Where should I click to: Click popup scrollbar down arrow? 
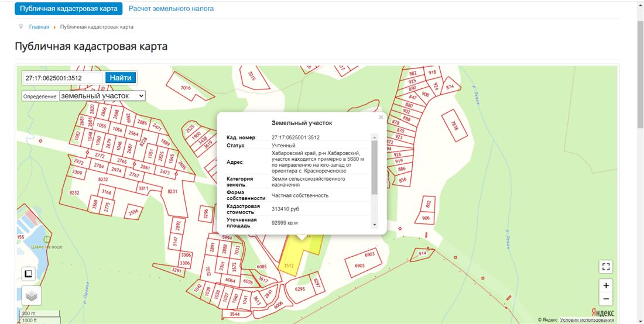[x=375, y=225]
